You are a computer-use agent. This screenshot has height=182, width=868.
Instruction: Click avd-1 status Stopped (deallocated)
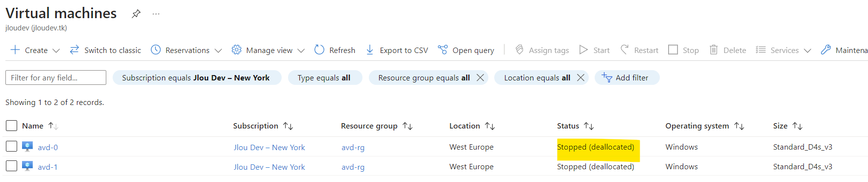click(x=596, y=166)
